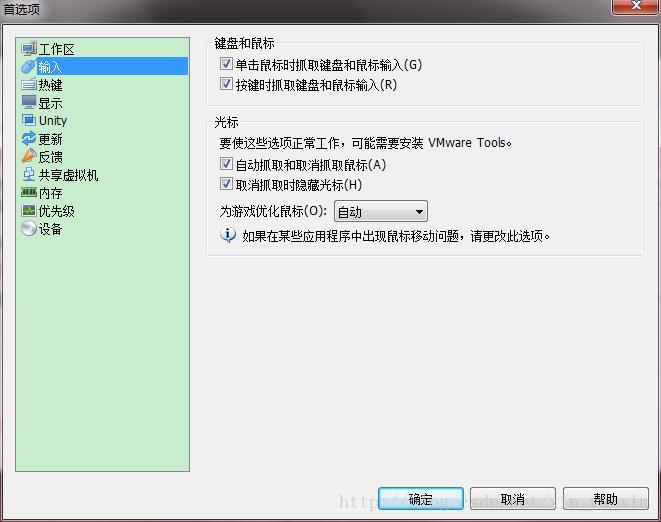Select the 优先级 graph icon
661x522 pixels.
(29, 210)
